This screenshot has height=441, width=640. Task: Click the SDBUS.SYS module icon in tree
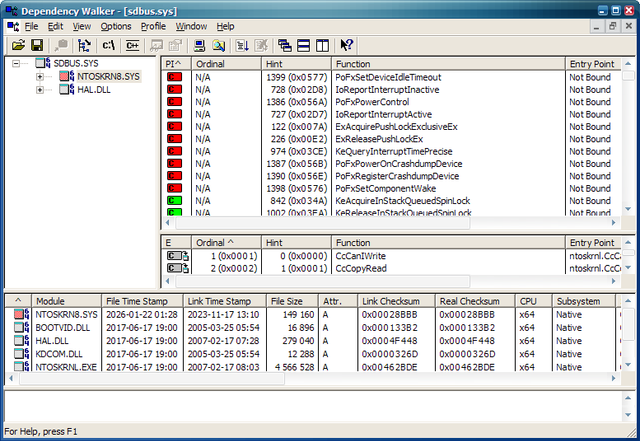[x=43, y=63]
